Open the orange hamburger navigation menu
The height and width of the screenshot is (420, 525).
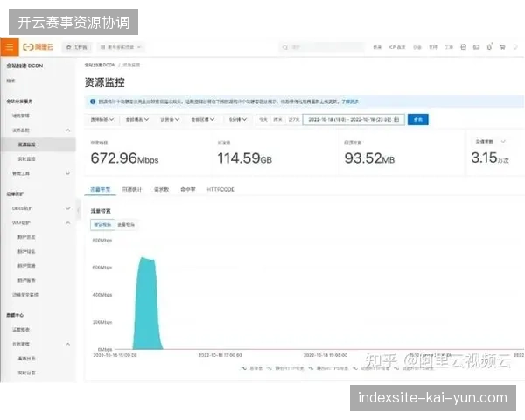(9, 47)
